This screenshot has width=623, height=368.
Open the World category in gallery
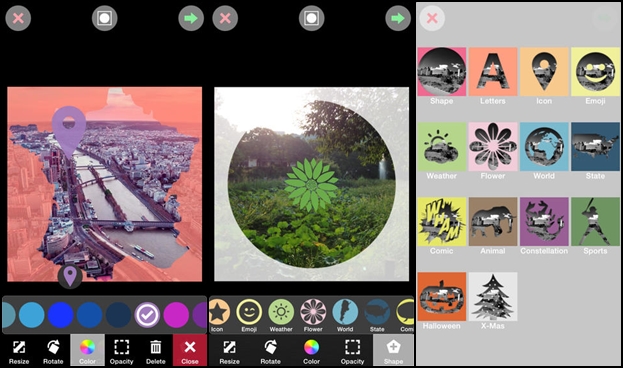[x=544, y=151]
